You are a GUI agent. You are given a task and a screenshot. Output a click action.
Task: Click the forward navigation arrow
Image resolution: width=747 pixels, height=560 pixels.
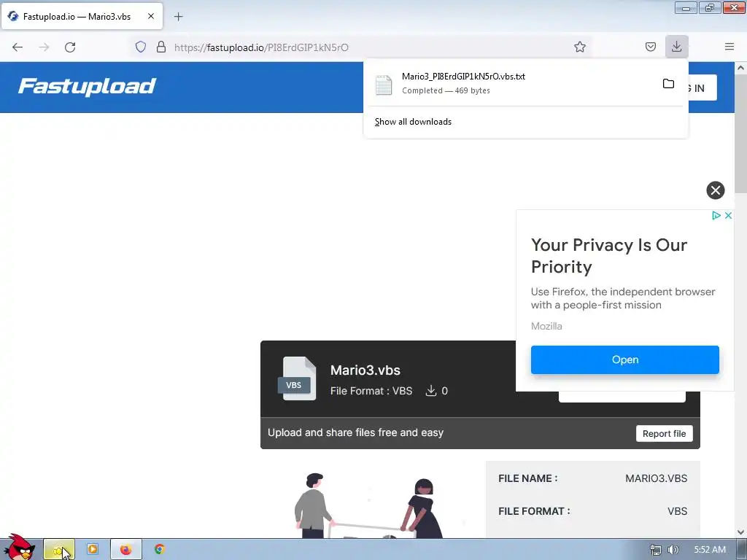(44, 47)
